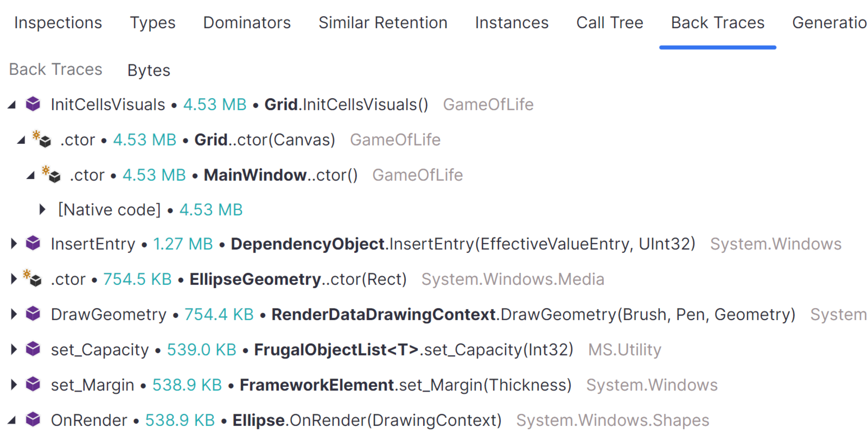Switch to the Dominators tab

click(x=247, y=23)
